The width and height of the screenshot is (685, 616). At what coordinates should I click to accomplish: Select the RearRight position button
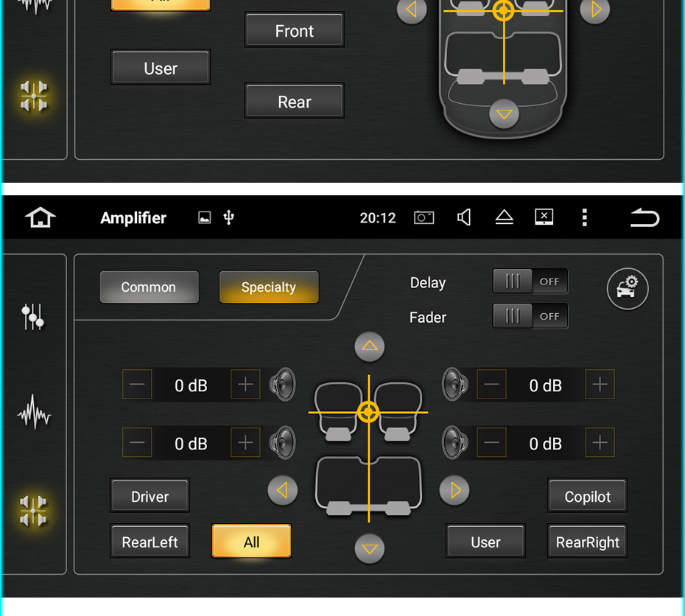tap(587, 542)
